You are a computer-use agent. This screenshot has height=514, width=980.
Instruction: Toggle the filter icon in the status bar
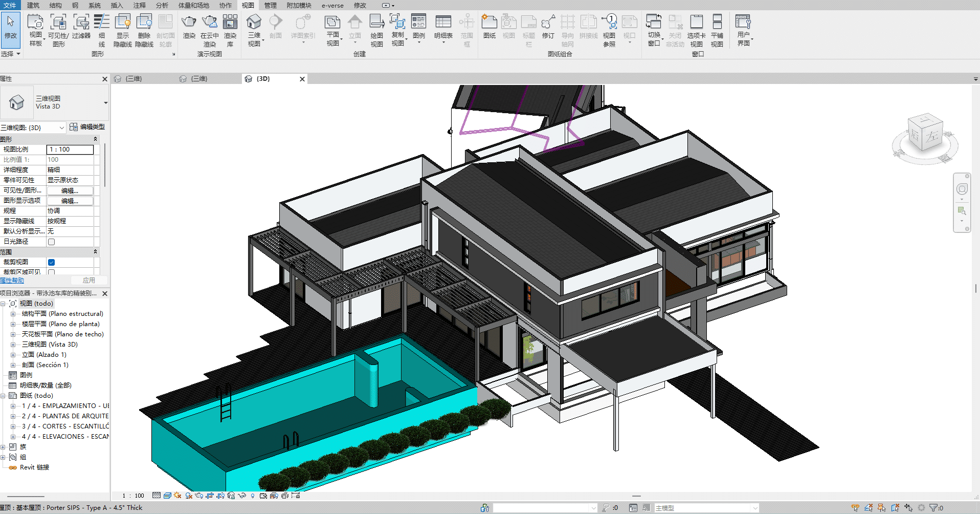933,508
